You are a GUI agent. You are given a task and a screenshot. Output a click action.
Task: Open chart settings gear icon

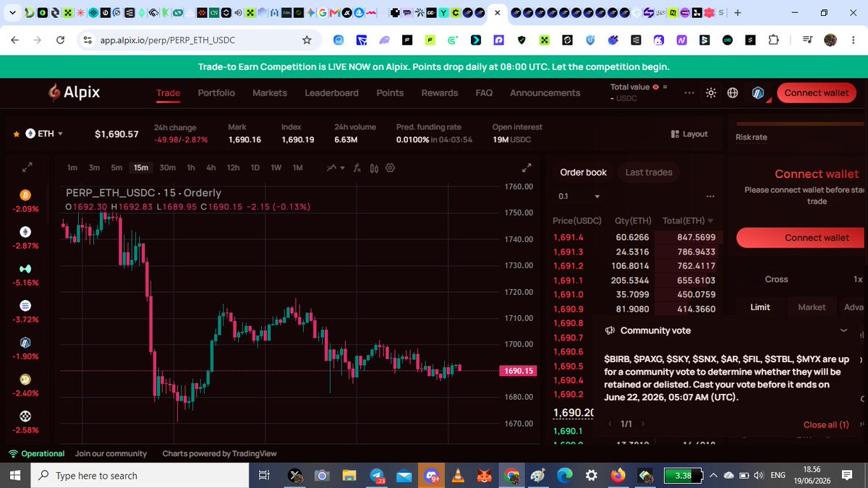[391, 168]
